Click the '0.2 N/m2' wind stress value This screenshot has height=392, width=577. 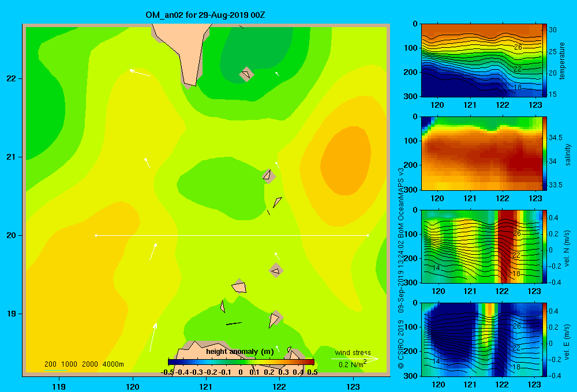click(x=352, y=364)
